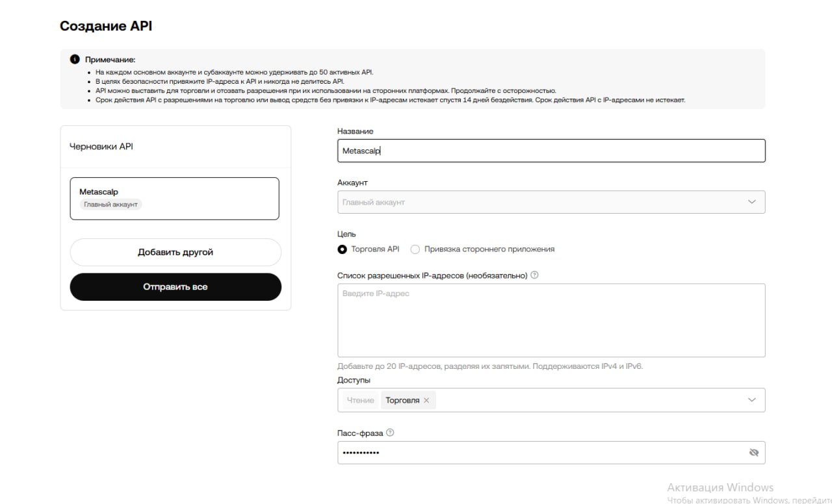
Task: Click the Отправить все button
Action: pyautogui.click(x=175, y=286)
